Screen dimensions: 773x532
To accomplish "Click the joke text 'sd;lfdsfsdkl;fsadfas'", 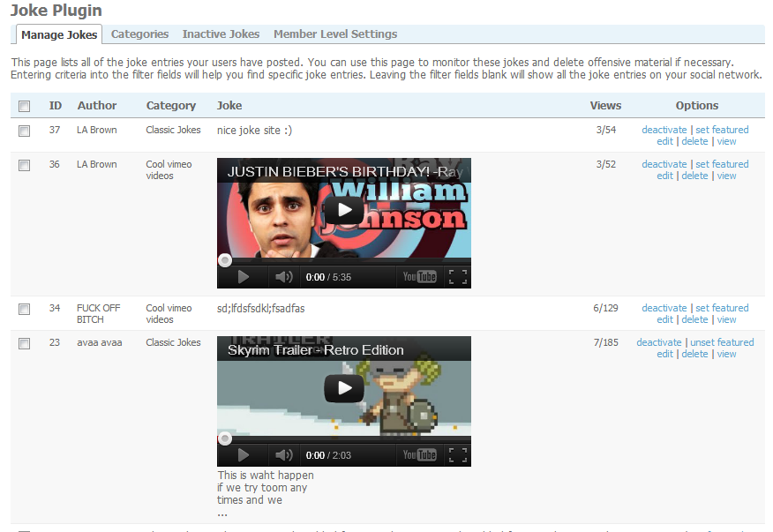I will pyautogui.click(x=261, y=309).
